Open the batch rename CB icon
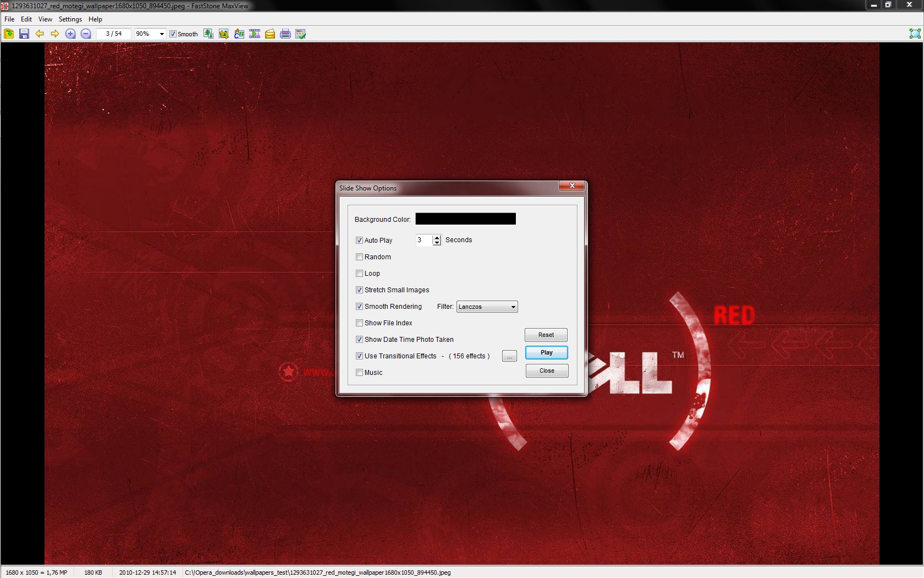The height and width of the screenshot is (578, 924). tap(239, 34)
